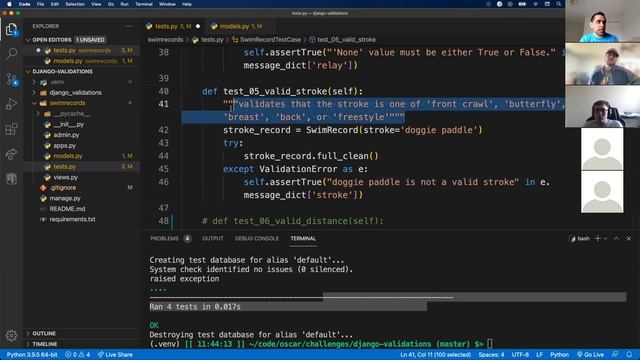Open Source Control view icon

pyautogui.click(x=11, y=79)
